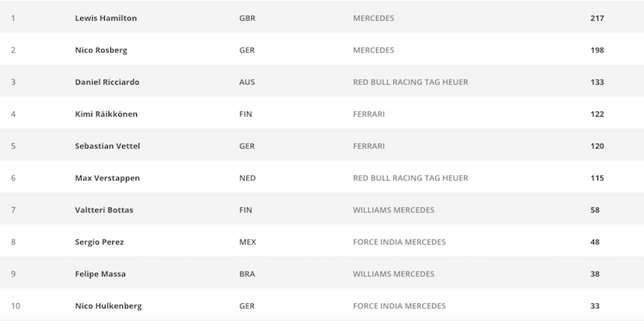This screenshot has height=321, width=644.
Task: Open Nico Rosberg's driver link
Action: click(x=101, y=50)
